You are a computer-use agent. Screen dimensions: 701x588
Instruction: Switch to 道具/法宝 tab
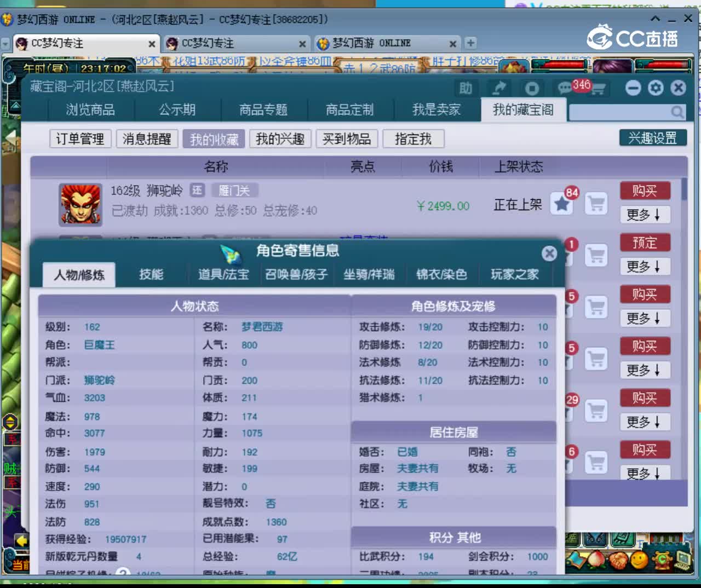223,274
